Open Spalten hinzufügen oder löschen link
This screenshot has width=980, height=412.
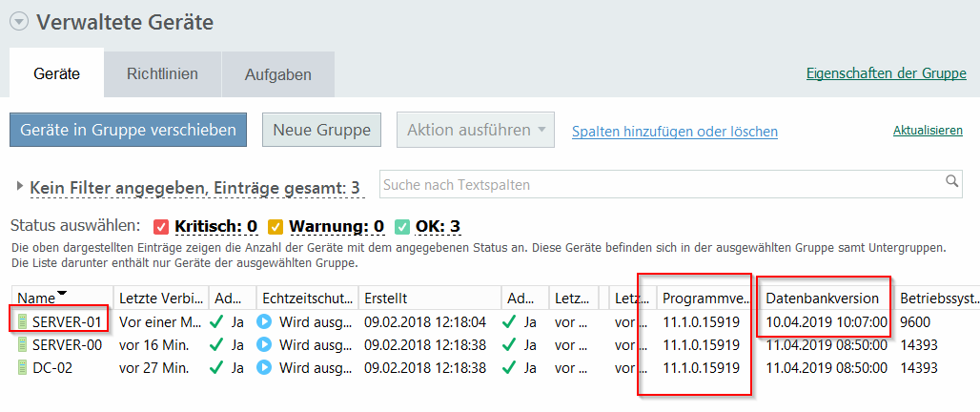(674, 132)
